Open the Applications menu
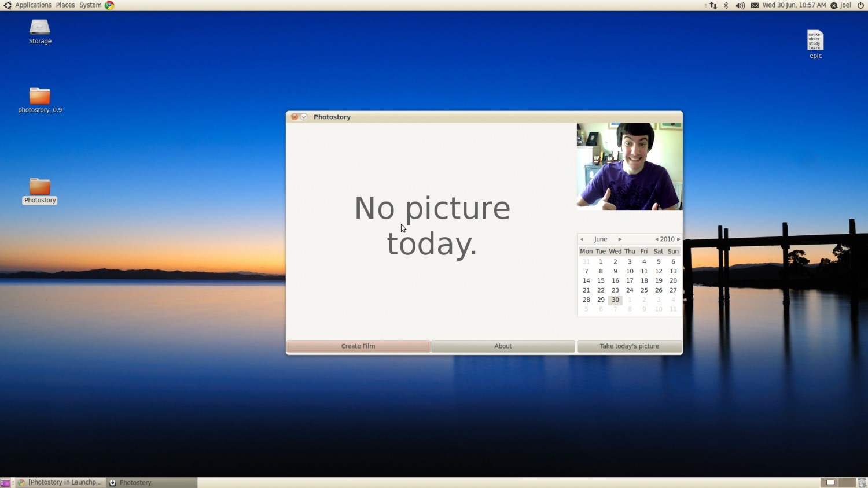The height and width of the screenshot is (488, 868). click(x=33, y=5)
